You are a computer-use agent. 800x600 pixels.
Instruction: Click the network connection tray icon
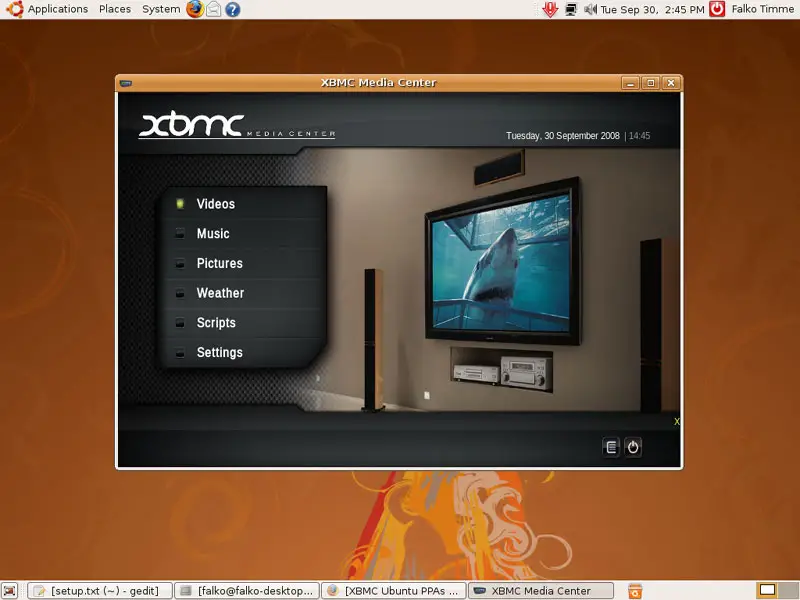click(571, 9)
